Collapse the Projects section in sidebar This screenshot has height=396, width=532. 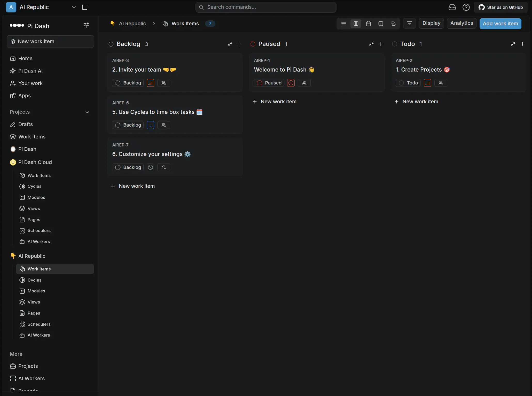click(87, 112)
